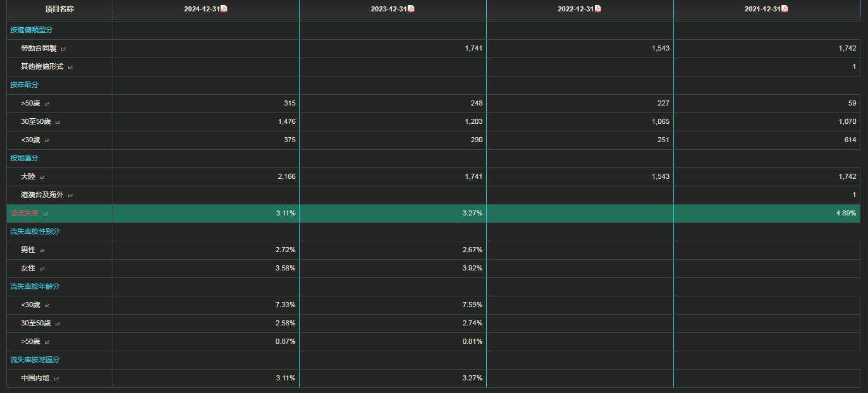The width and height of the screenshot is (868, 393).
Task: Click chart icon next to 女性
Action: (42, 269)
